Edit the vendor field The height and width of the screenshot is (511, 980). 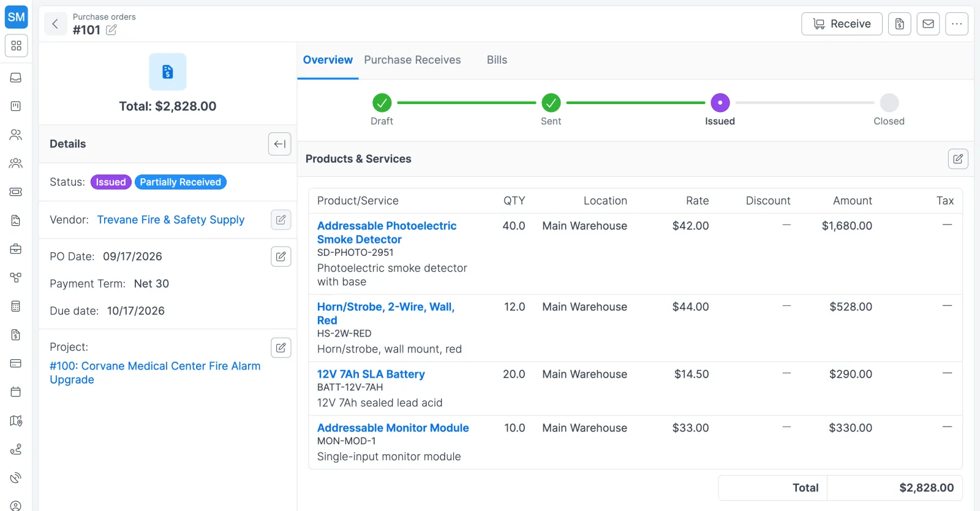[x=281, y=220]
